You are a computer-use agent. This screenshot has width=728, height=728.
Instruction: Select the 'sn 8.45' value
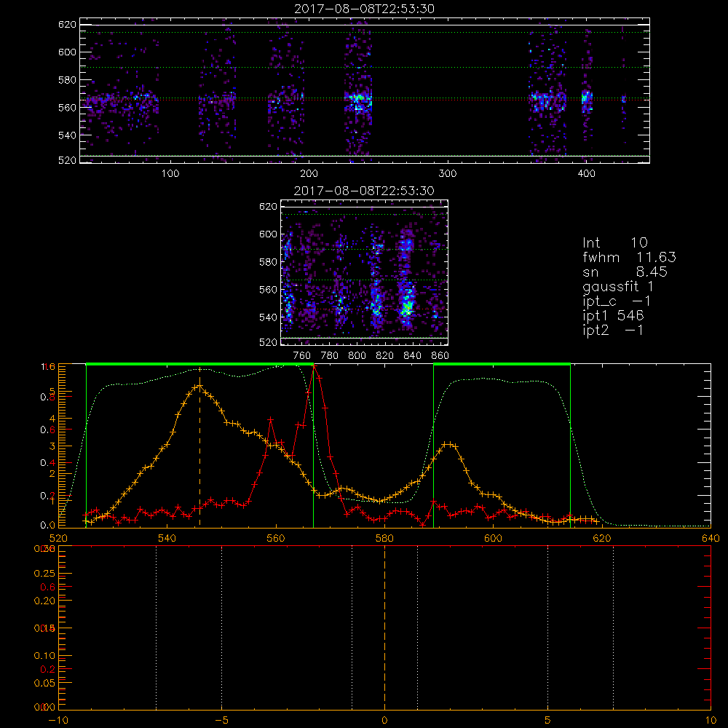coord(625,272)
